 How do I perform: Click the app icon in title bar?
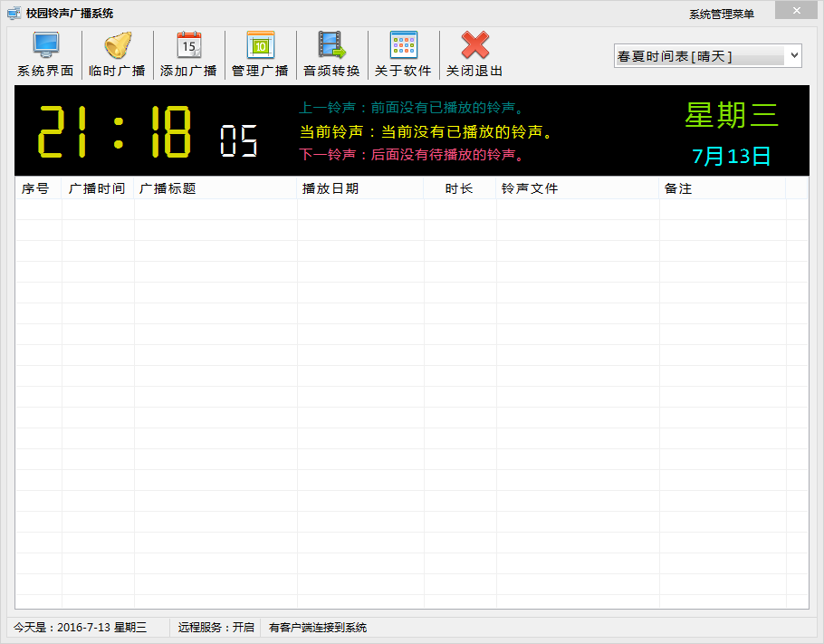[14, 13]
